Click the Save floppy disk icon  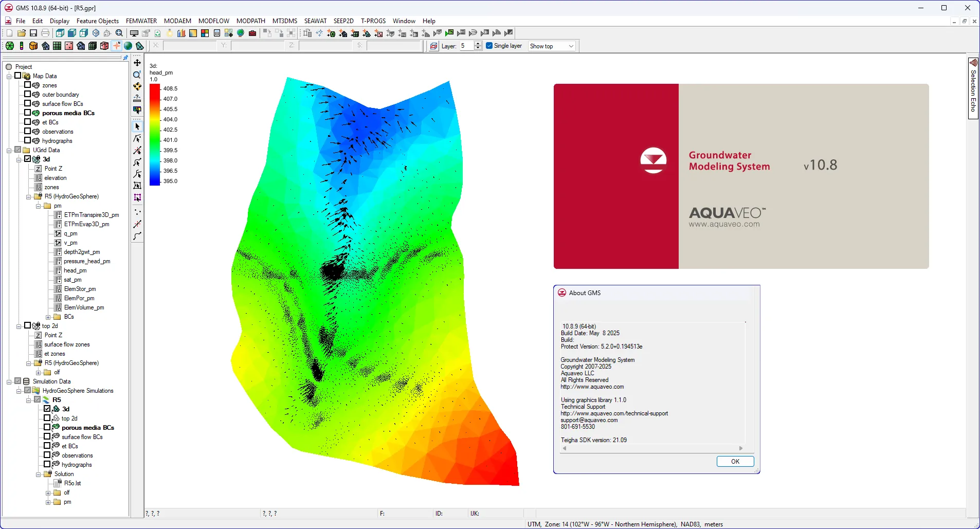point(33,33)
